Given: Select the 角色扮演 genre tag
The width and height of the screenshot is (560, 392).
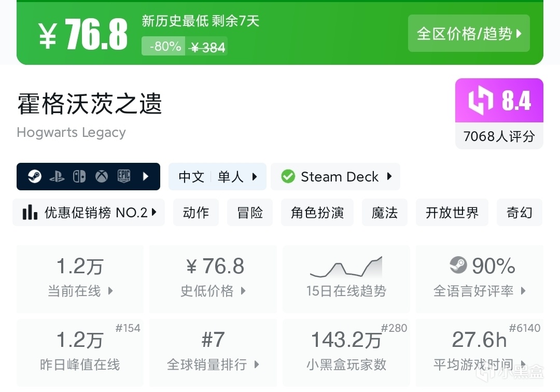Looking at the screenshot, I should (x=317, y=213).
